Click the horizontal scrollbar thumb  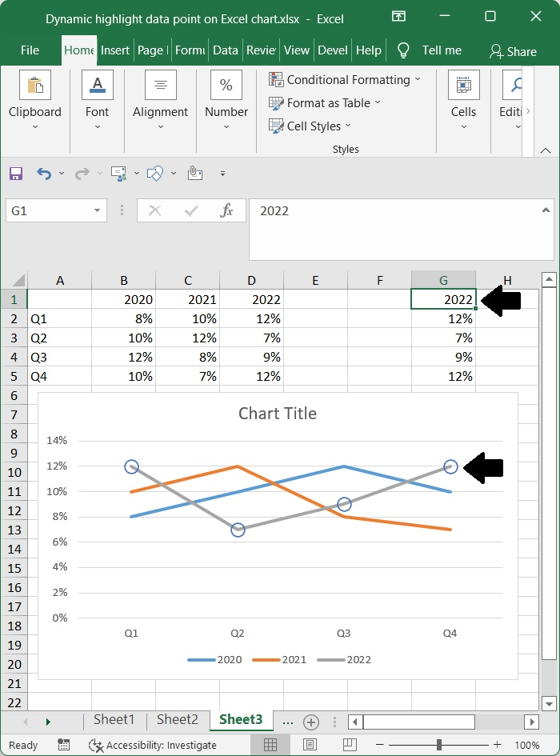coord(419,722)
